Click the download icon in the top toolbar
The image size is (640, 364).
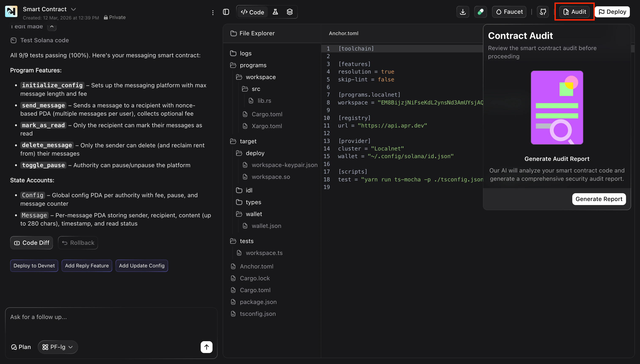click(463, 12)
